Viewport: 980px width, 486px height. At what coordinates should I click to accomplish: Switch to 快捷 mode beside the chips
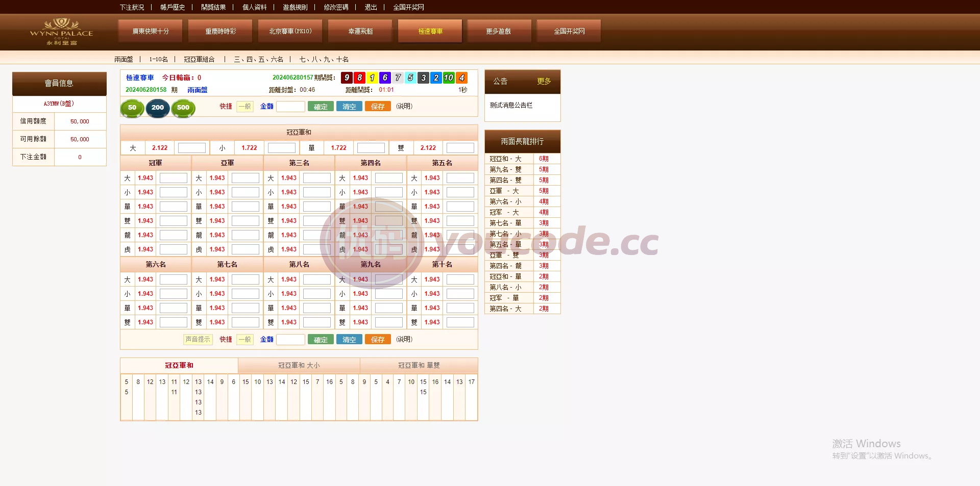pyautogui.click(x=226, y=107)
